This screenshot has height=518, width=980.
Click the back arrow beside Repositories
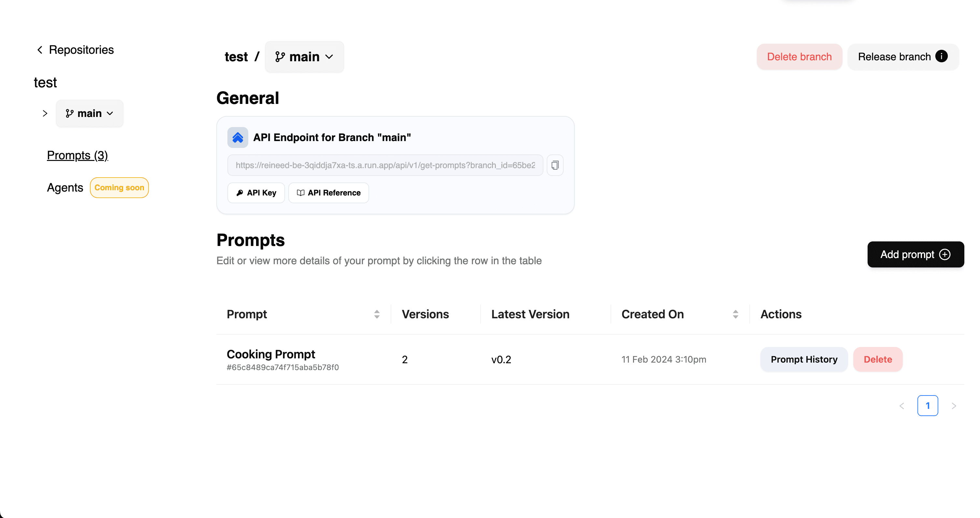pyautogui.click(x=39, y=50)
